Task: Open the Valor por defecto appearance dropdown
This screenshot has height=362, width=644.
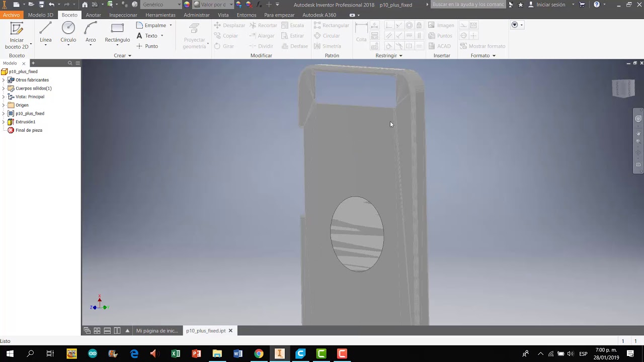Action: click(214, 5)
